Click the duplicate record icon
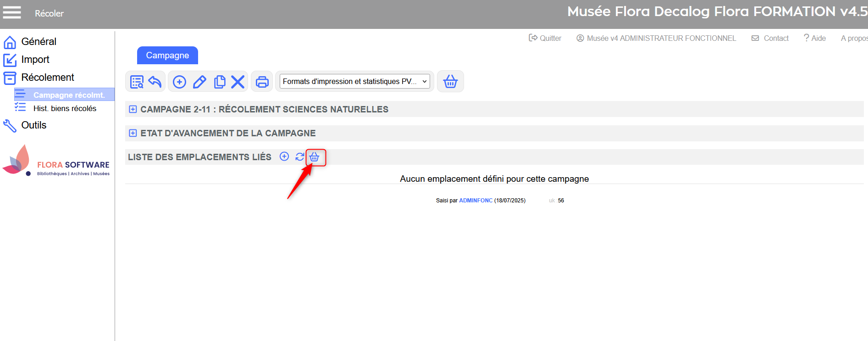Viewport: 868px width, 341px height. pyautogui.click(x=220, y=82)
